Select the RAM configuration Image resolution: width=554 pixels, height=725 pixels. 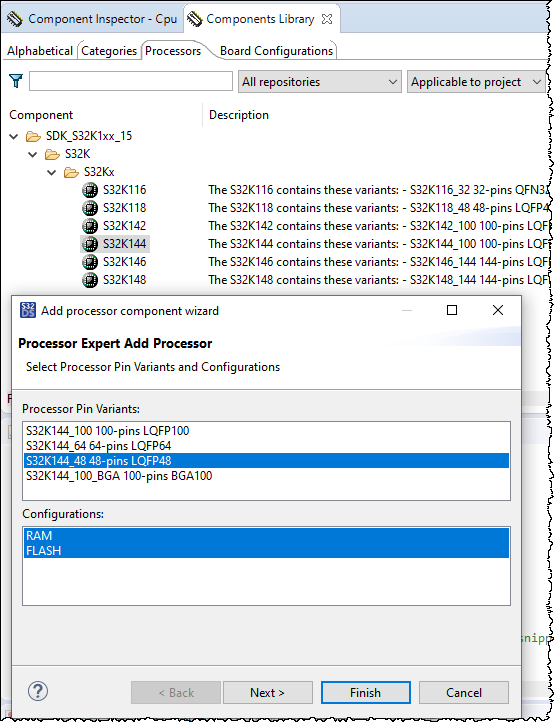(266, 536)
